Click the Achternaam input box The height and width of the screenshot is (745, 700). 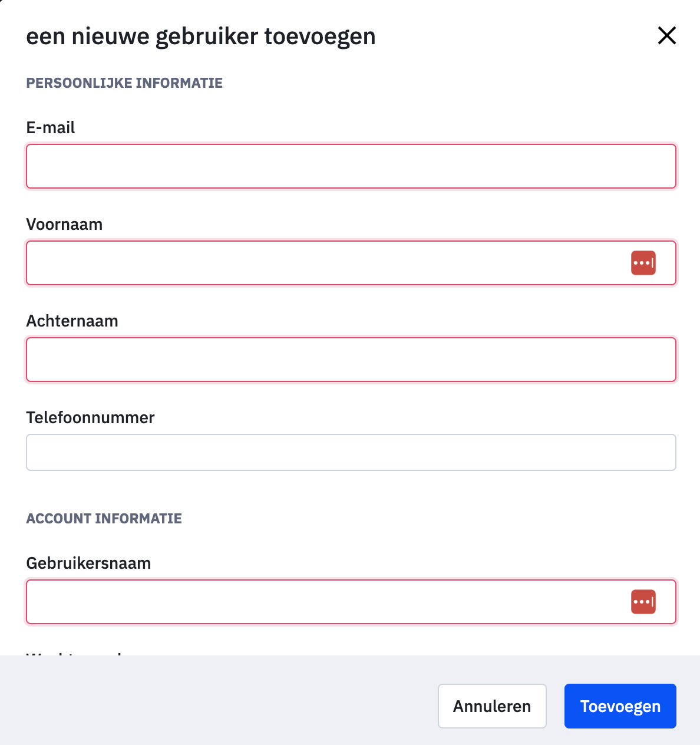(x=351, y=360)
